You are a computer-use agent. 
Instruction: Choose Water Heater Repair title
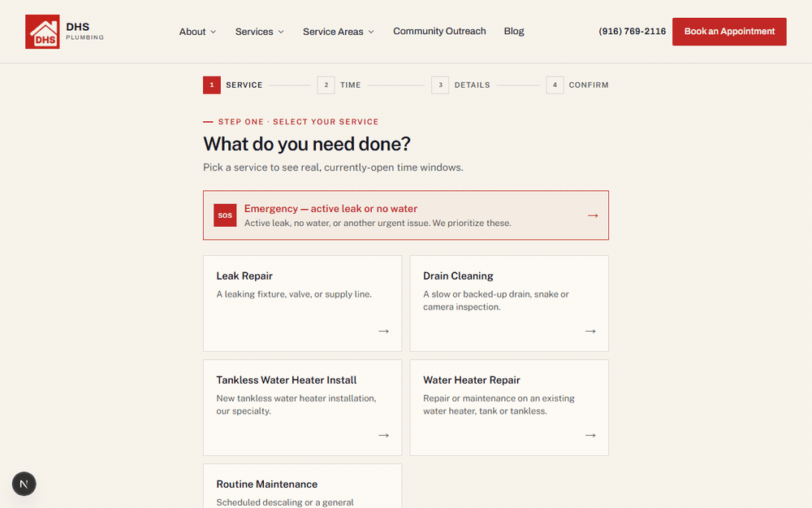471,380
